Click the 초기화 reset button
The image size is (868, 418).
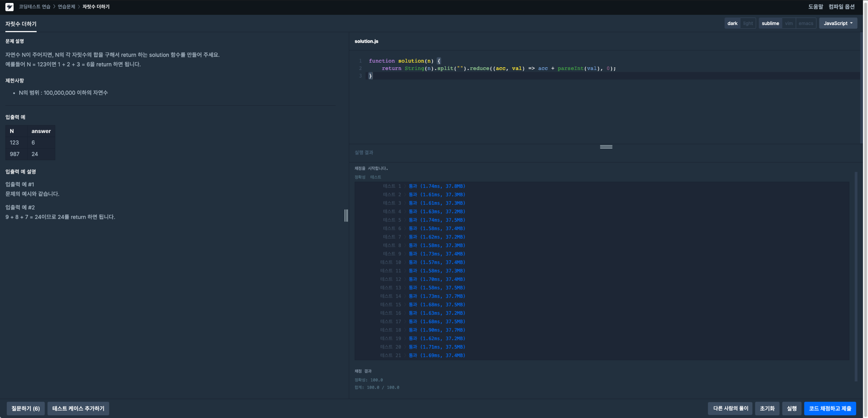click(767, 408)
